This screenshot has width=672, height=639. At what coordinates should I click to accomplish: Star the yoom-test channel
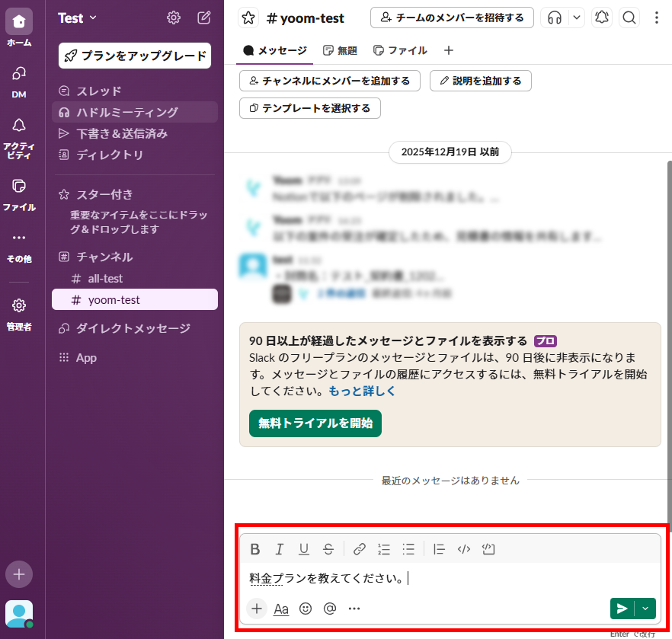coord(248,18)
